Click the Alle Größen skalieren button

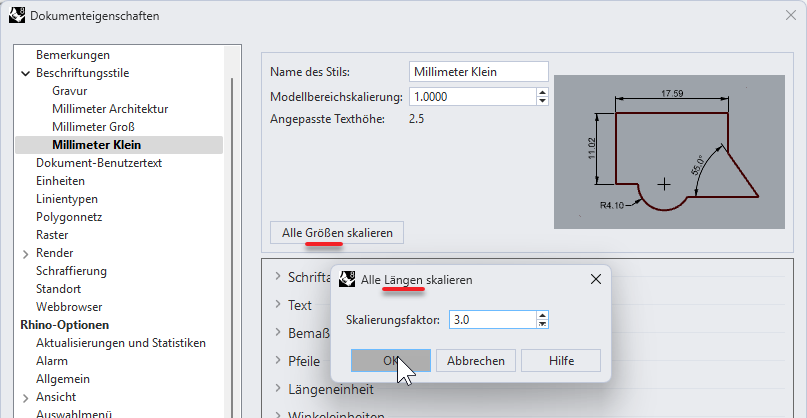[337, 233]
